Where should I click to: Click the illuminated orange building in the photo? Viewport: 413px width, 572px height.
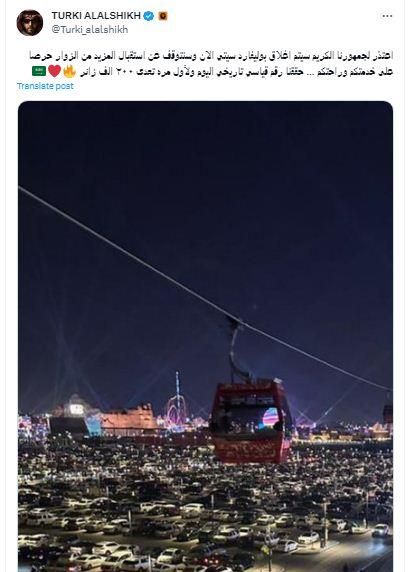(x=128, y=418)
